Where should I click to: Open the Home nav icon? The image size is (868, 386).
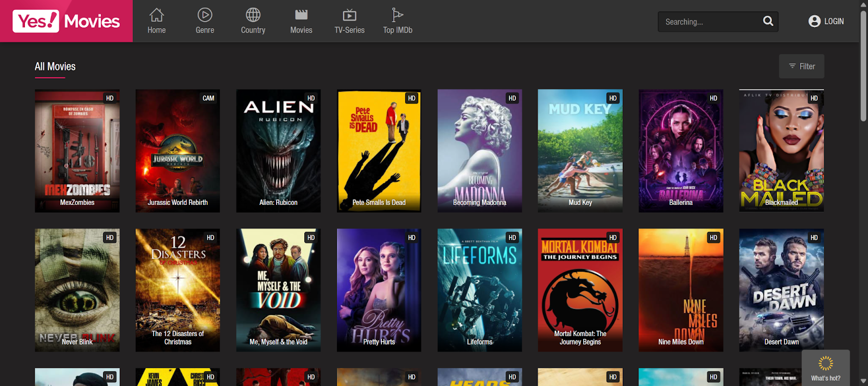pos(156,15)
